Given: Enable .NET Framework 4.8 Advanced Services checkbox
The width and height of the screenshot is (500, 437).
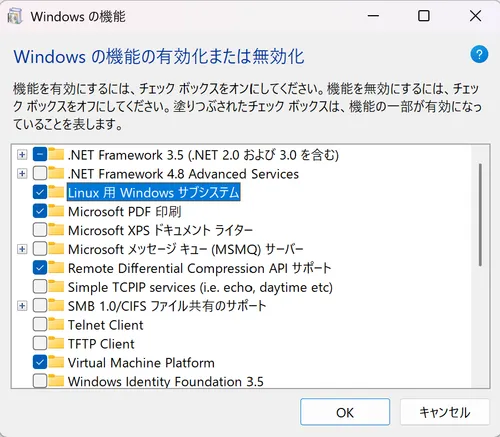Looking at the screenshot, I should pos(40,173).
